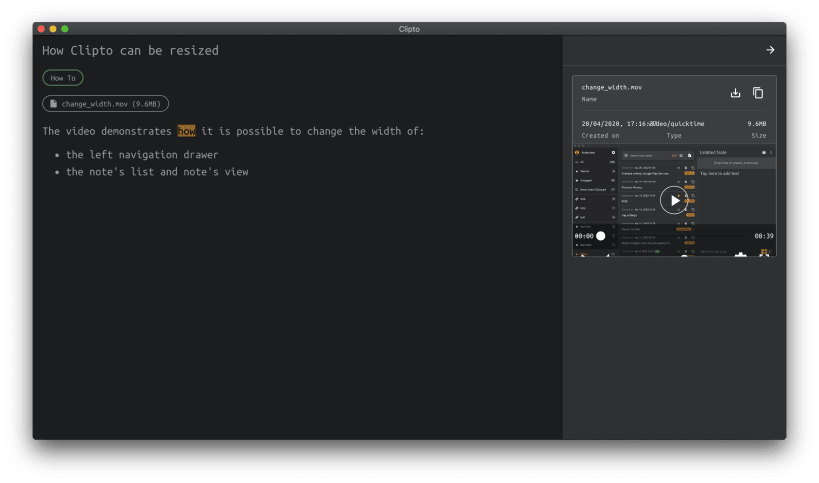Click the Created on label

[600, 136]
